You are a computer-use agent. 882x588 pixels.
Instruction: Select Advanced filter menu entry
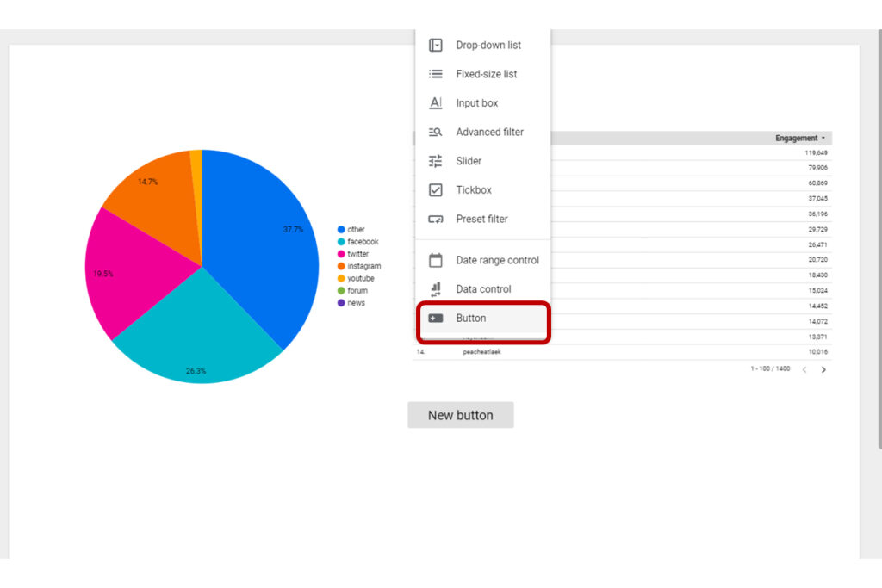(482, 132)
